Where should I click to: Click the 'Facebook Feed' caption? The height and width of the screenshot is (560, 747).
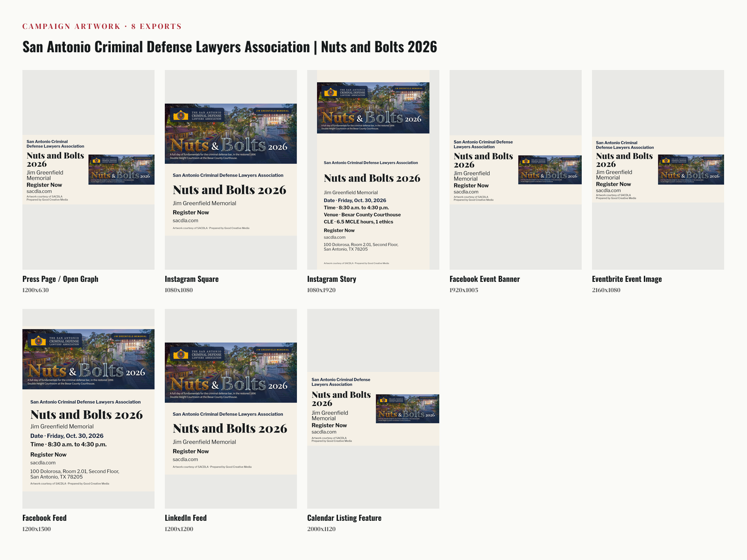pyautogui.click(x=44, y=518)
